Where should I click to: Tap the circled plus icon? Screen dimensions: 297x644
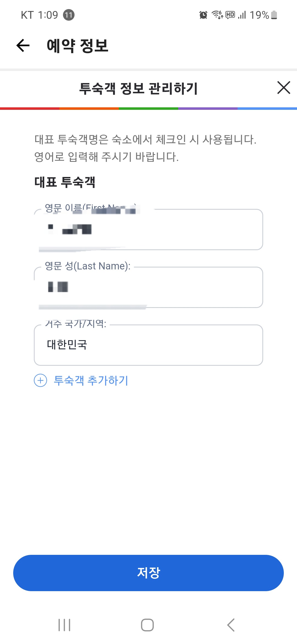(x=40, y=381)
